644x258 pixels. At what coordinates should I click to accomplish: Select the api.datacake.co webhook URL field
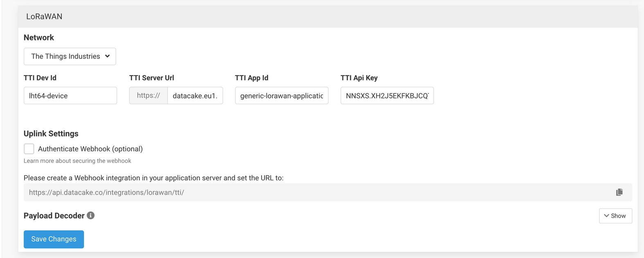click(319, 192)
